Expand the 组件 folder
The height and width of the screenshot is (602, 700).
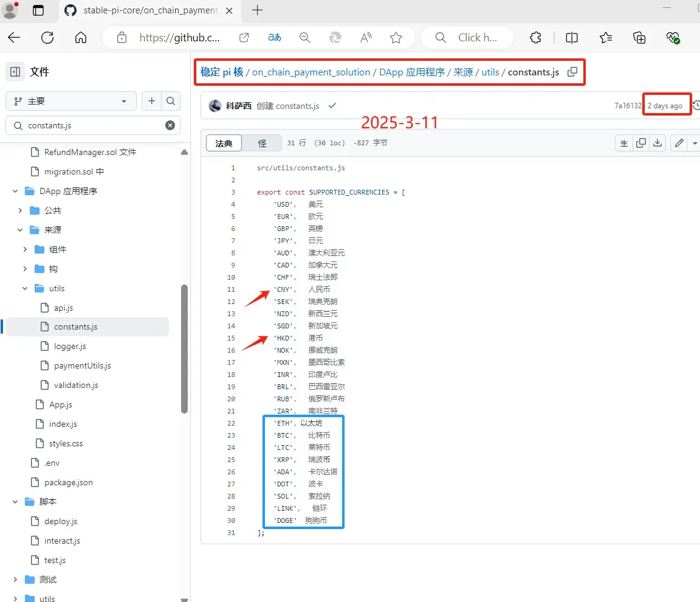(25, 249)
